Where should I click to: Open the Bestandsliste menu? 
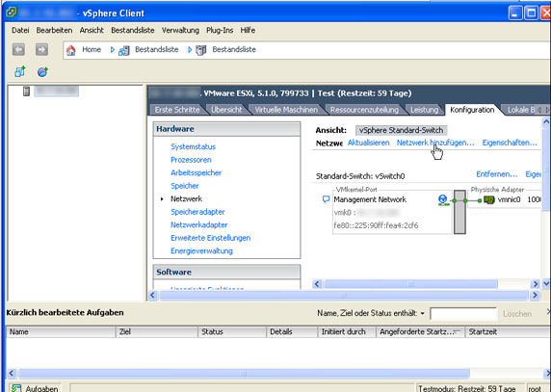(x=133, y=30)
